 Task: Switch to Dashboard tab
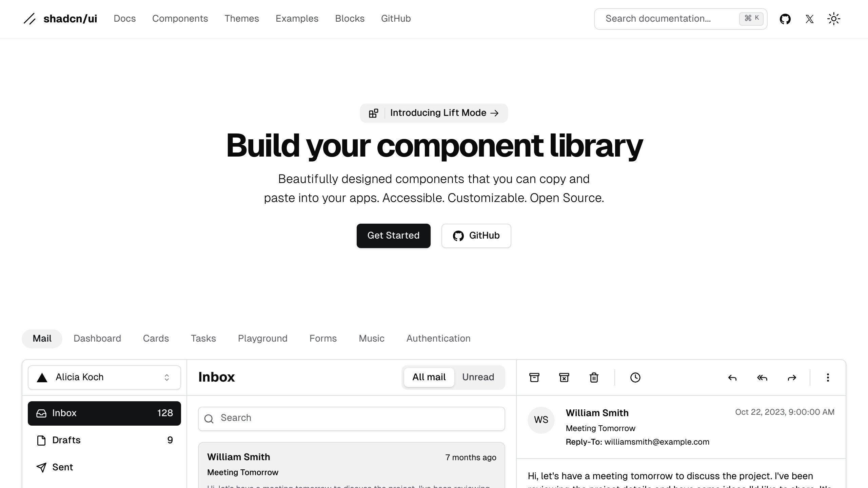pyautogui.click(x=97, y=339)
